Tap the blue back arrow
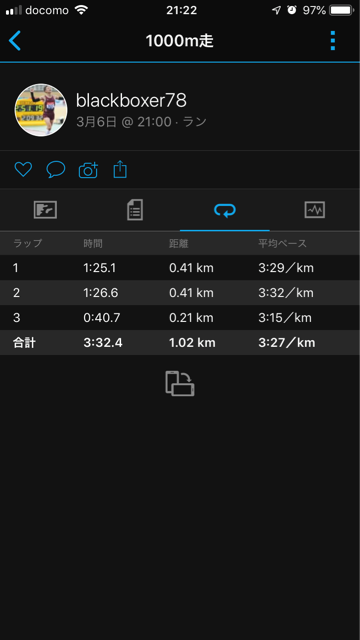 pos(15,41)
